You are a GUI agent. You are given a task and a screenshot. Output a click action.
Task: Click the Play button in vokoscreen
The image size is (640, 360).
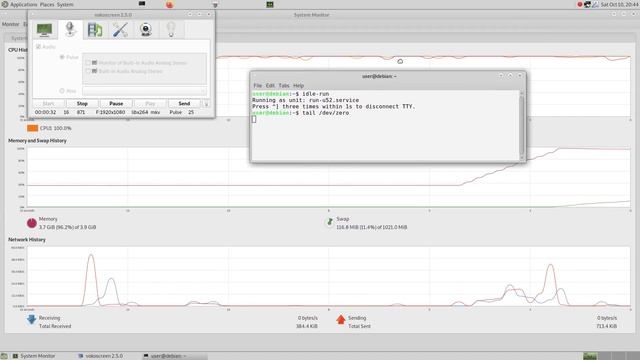[150, 104]
